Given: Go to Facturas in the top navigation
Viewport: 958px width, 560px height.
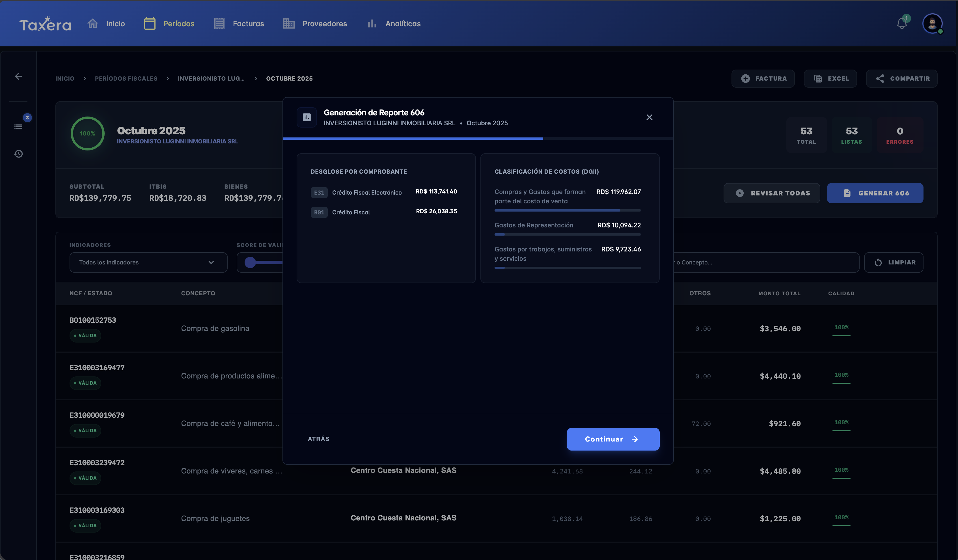Looking at the screenshot, I should (239, 23).
